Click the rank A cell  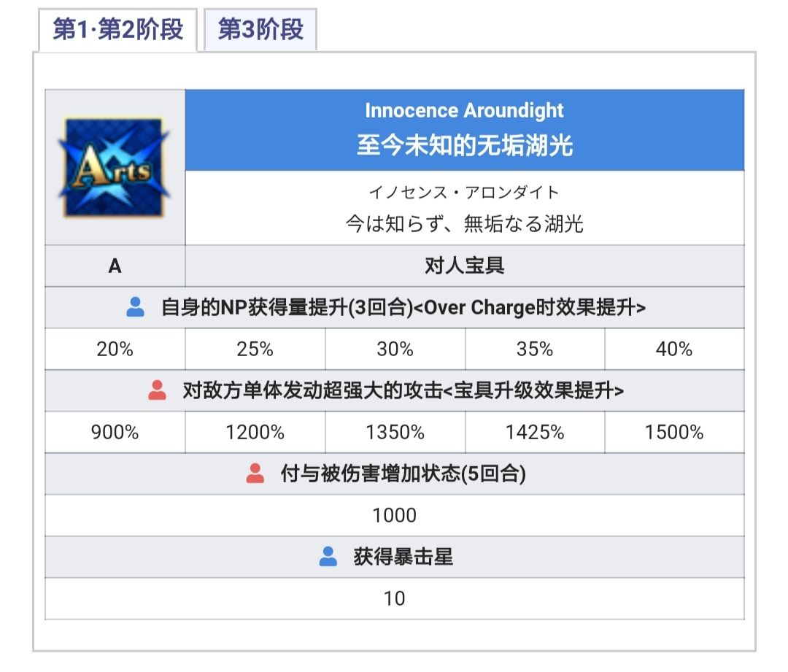115,266
